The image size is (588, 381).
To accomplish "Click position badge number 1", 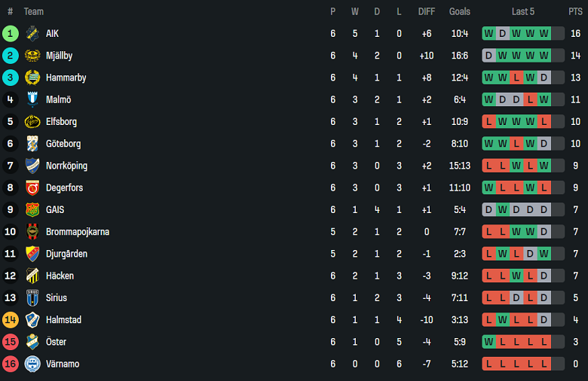I will (10, 33).
